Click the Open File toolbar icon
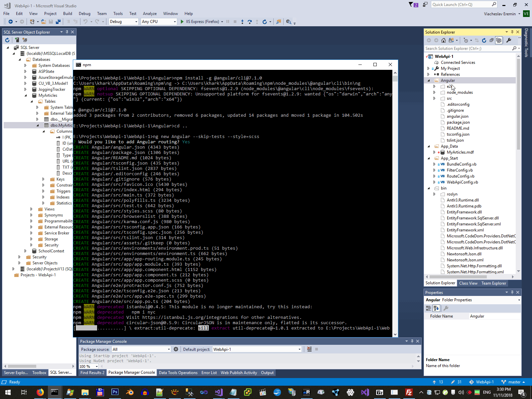The width and height of the screenshot is (532, 399). [x=44, y=22]
